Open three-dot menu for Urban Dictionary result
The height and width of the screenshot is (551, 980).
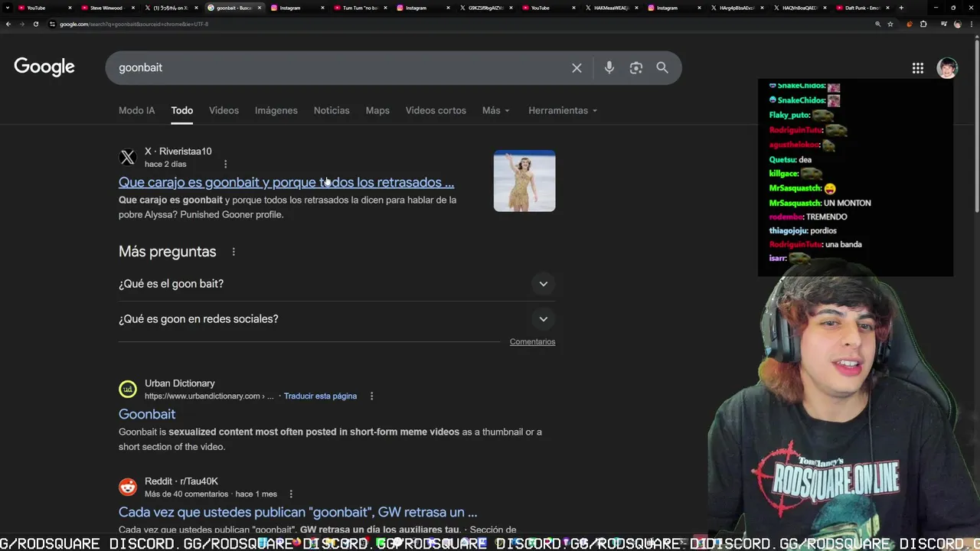[371, 396]
